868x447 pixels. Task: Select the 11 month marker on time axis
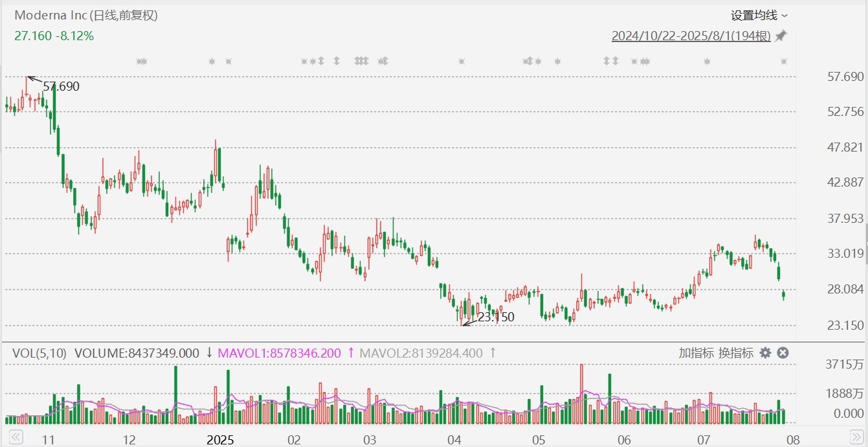coord(48,440)
